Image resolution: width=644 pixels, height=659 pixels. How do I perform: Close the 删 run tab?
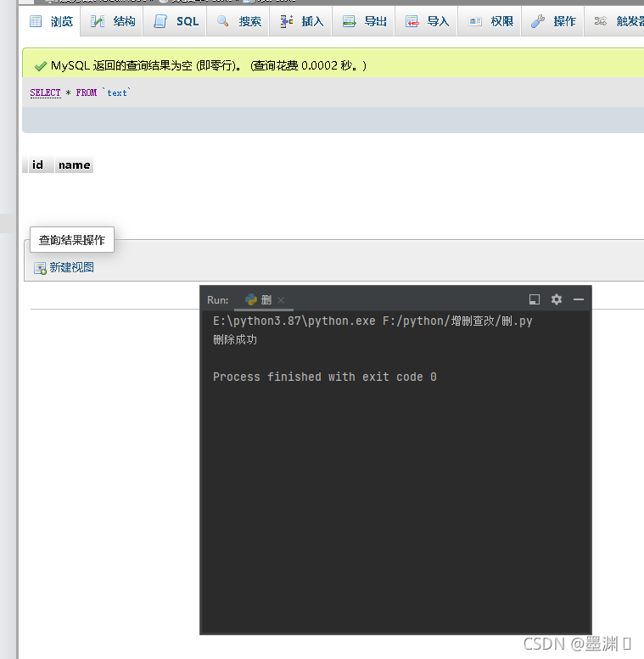[281, 300]
